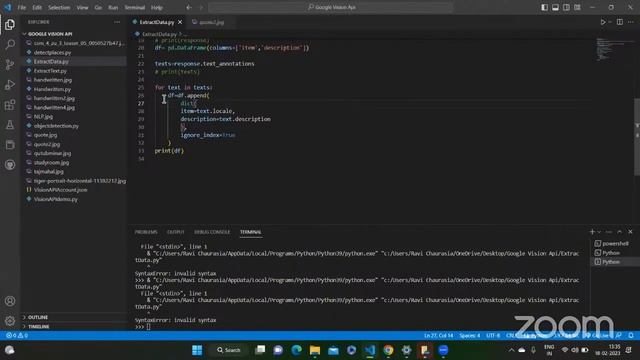Open the Search view in activity bar
The height and width of the screenshot is (360, 640).
click(10, 44)
